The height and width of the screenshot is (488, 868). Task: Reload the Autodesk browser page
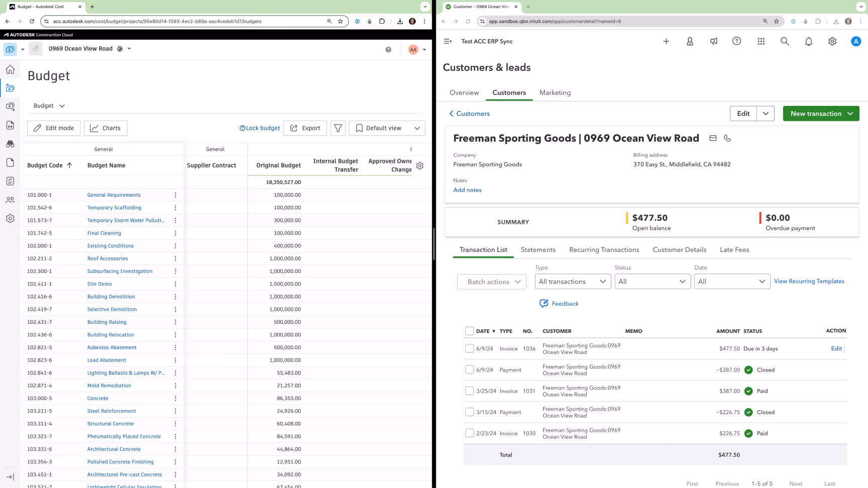pos(32,21)
